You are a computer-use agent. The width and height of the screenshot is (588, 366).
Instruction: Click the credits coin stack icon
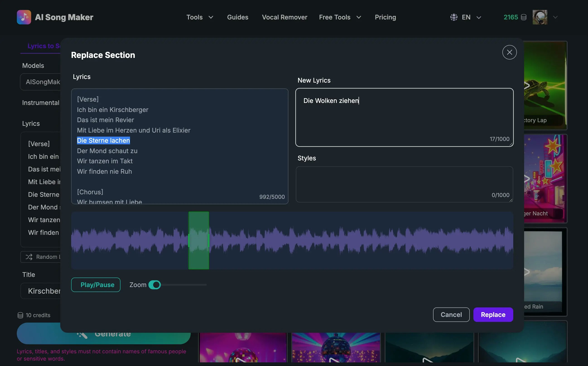523,17
